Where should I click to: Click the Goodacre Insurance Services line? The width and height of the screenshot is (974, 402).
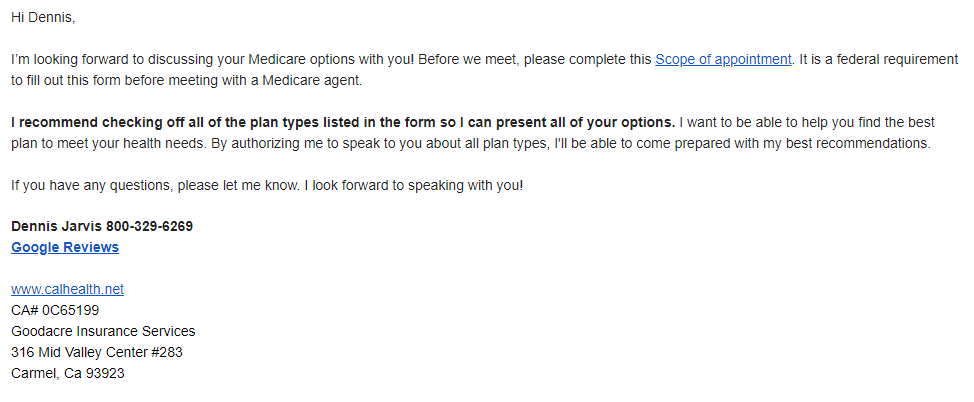point(103,331)
